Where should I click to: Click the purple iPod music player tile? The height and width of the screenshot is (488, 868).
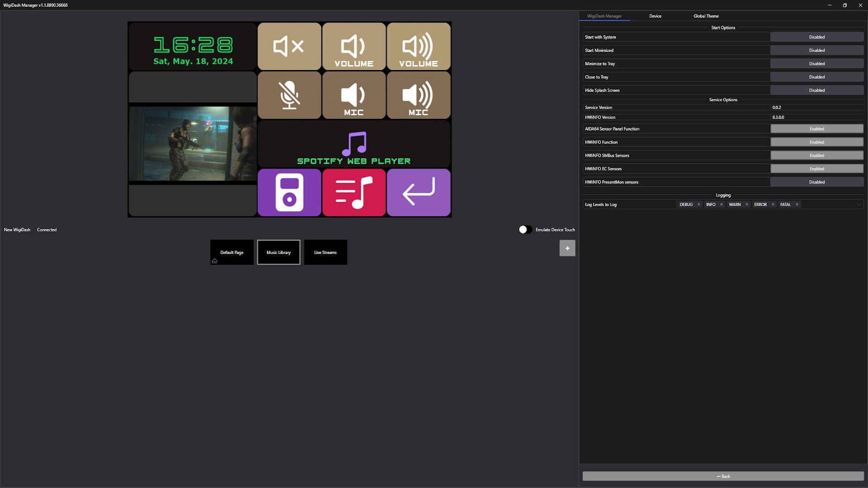tap(289, 192)
